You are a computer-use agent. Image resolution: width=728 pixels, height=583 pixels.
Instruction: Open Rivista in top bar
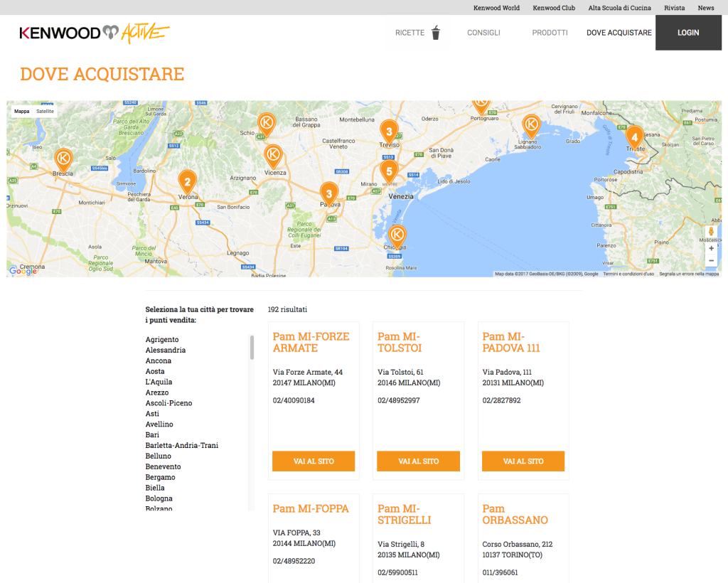(674, 8)
